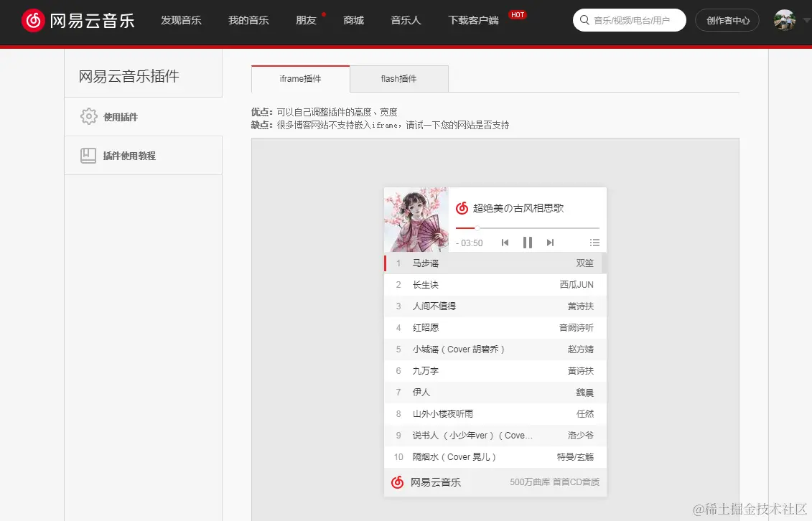
Task: Click artist name 西瓜JUN
Action: tap(577, 285)
